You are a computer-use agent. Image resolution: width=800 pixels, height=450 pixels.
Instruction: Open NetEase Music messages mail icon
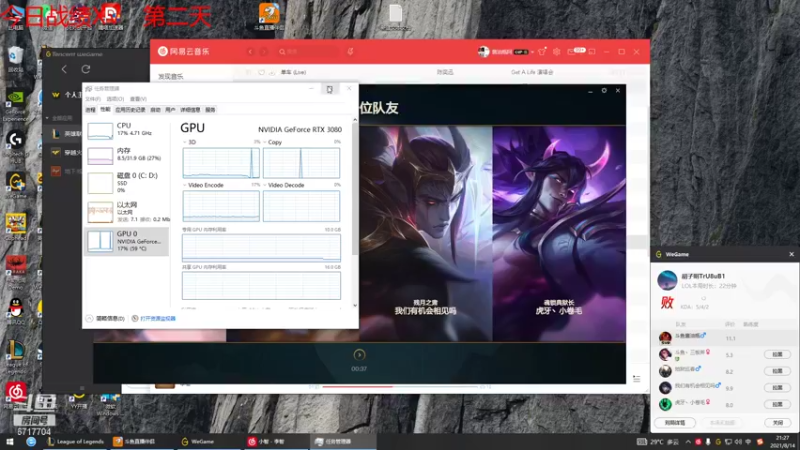pyautogui.click(x=571, y=52)
